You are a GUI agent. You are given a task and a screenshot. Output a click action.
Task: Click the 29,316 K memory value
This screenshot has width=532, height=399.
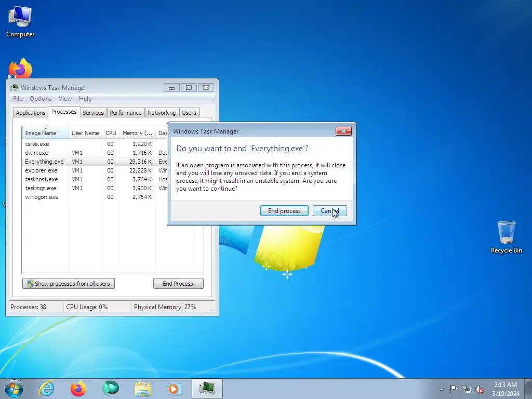140,162
